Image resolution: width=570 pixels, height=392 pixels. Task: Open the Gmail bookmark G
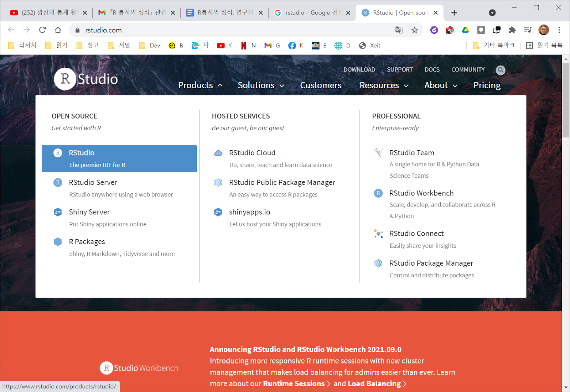[x=272, y=46]
